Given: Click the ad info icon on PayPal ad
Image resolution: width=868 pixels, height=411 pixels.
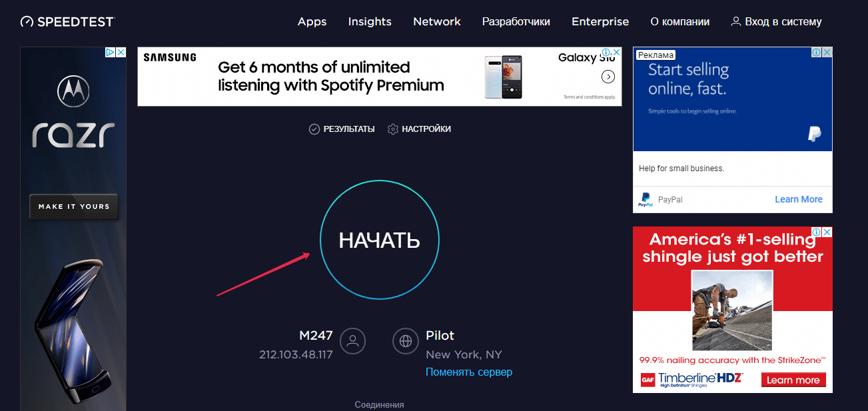Looking at the screenshot, I should pos(816,52).
